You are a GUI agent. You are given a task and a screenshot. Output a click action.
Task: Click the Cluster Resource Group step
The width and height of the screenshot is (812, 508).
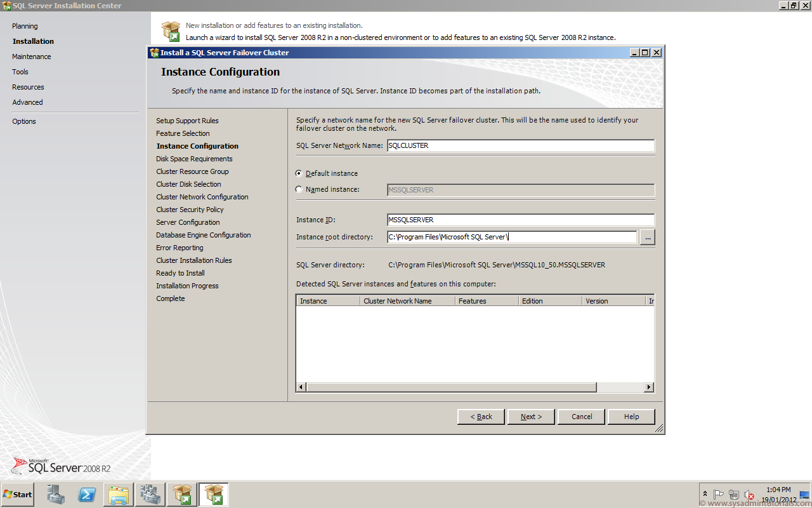click(x=192, y=171)
